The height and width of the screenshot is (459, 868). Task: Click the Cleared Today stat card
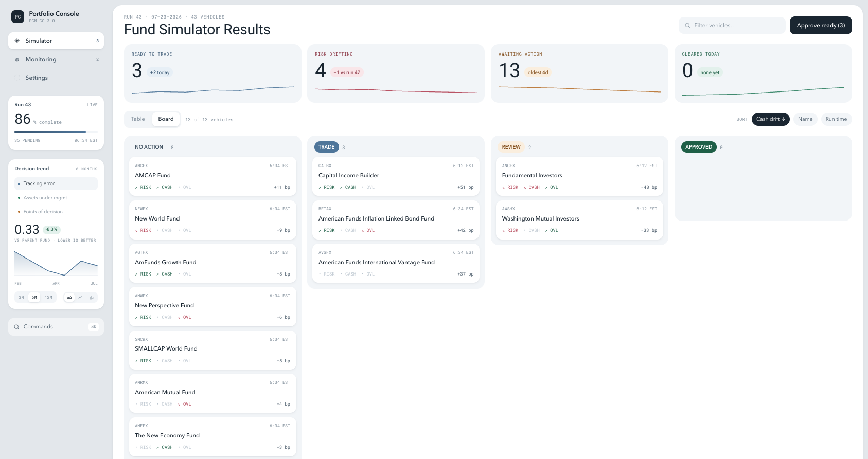(x=763, y=74)
